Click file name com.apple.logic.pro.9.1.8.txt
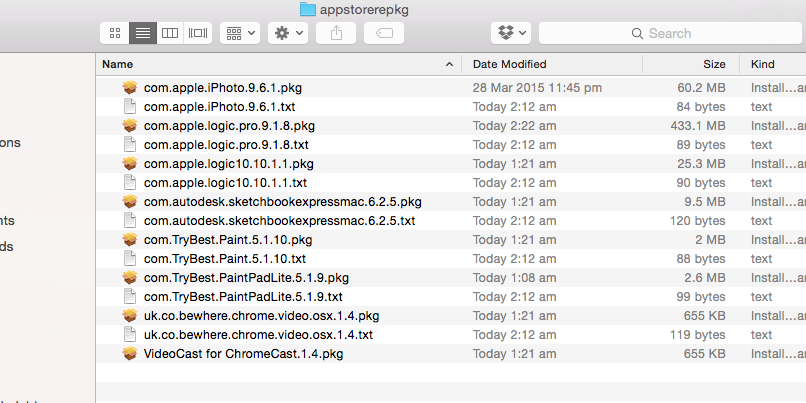Viewport: 806px width, 403px height. [226, 145]
